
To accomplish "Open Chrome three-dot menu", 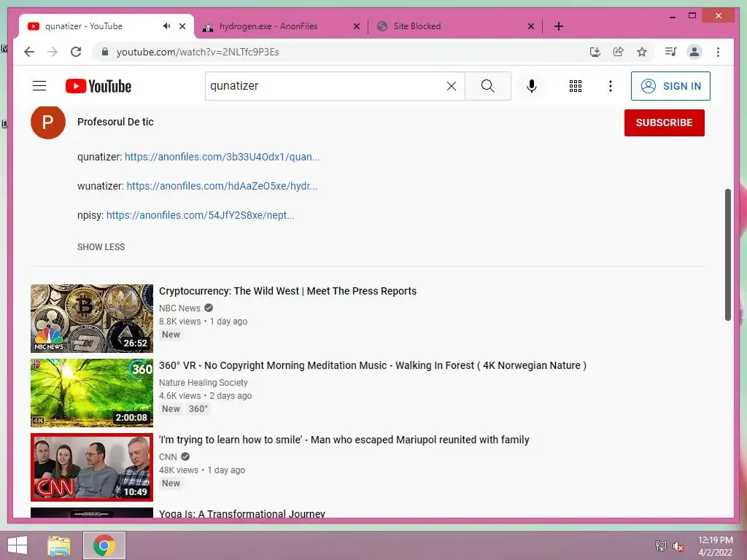I will 718,52.
